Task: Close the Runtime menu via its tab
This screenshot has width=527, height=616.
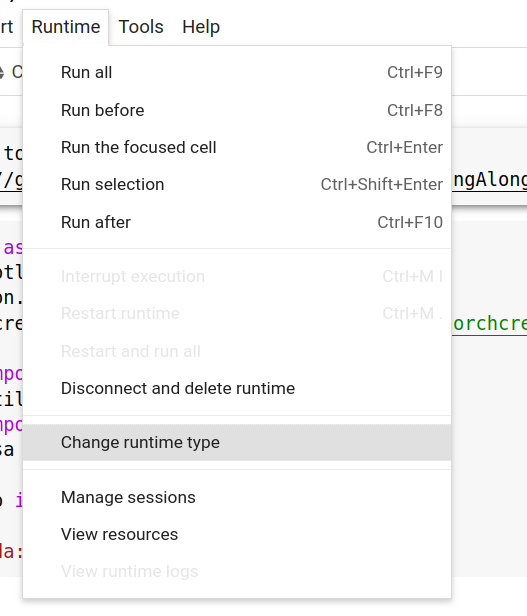Action: coord(66,27)
